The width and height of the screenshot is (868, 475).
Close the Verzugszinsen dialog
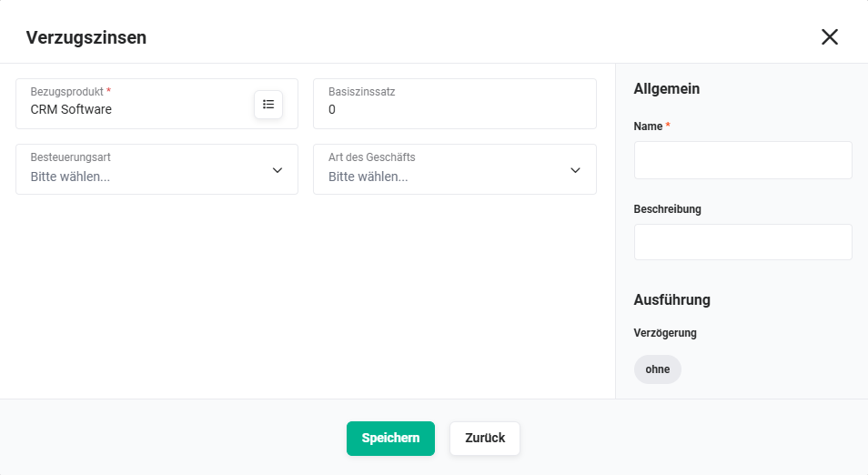click(x=829, y=37)
